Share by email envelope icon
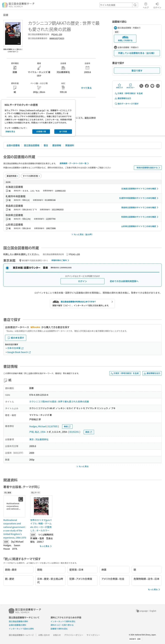165x644 pixels. pos(158,86)
